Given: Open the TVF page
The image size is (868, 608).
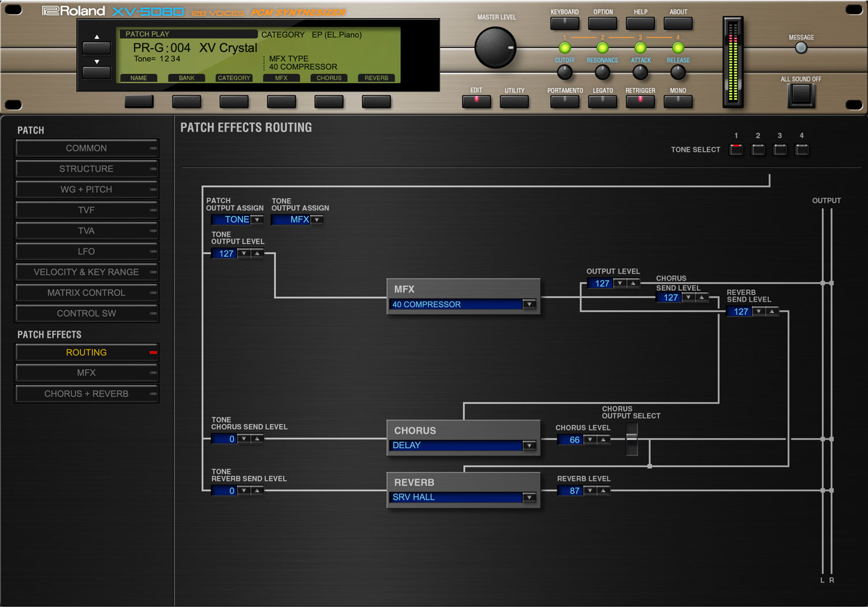Looking at the screenshot, I should pos(87,210).
